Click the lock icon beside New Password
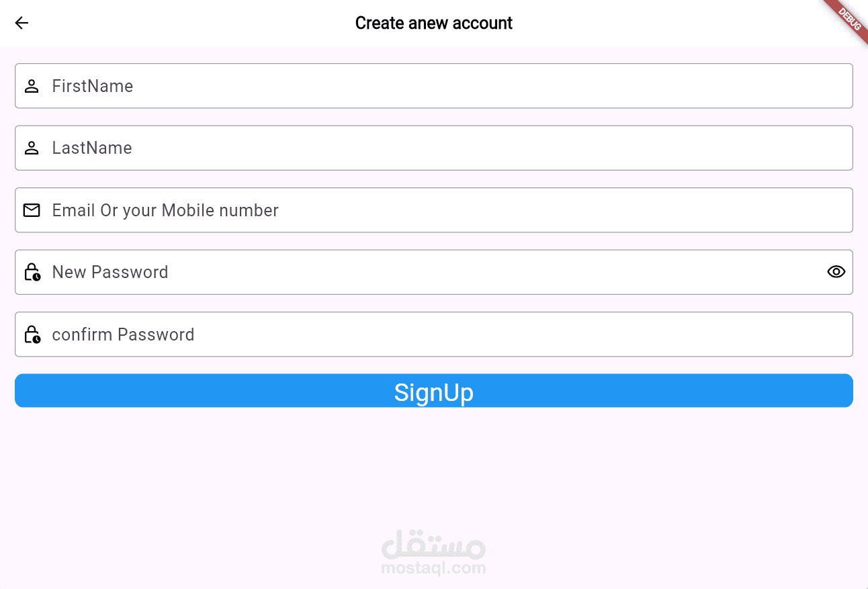868x589 pixels. coord(33,271)
